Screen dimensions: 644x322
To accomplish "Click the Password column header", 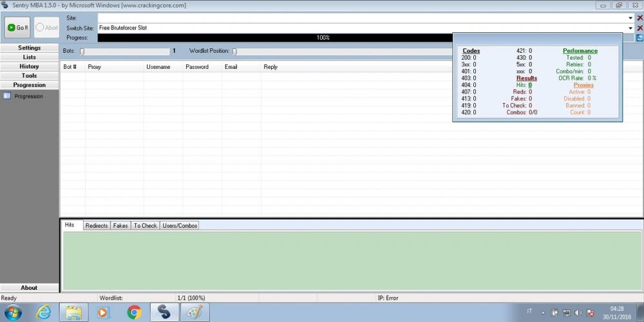I will coord(202,66).
